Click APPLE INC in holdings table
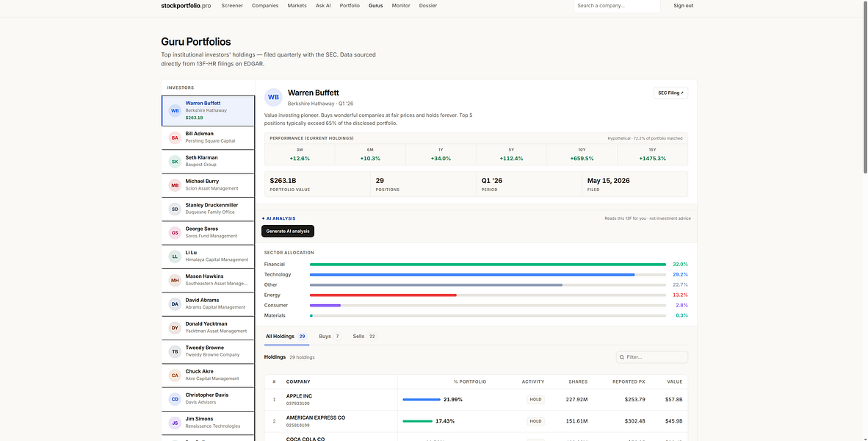The image size is (868, 441). click(x=299, y=396)
